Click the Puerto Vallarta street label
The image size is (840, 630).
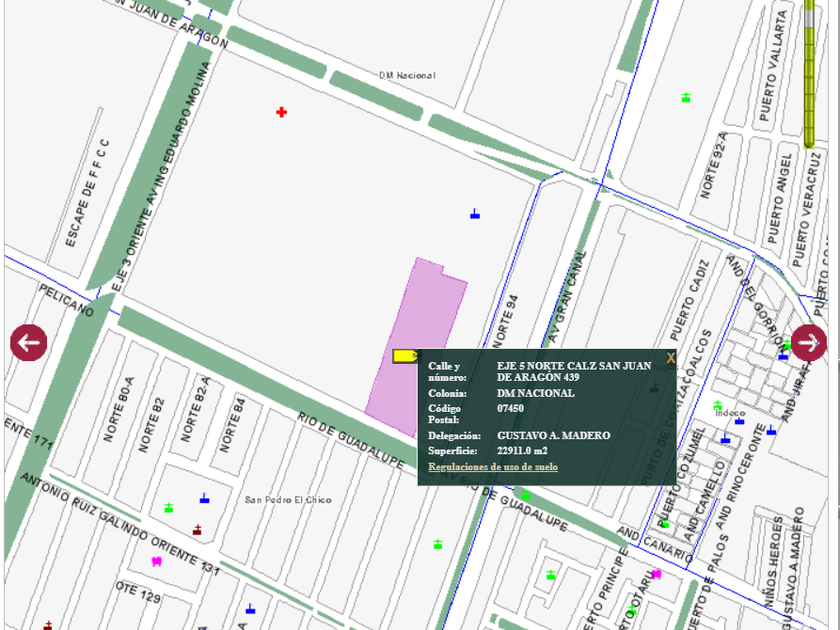tap(774, 66)
